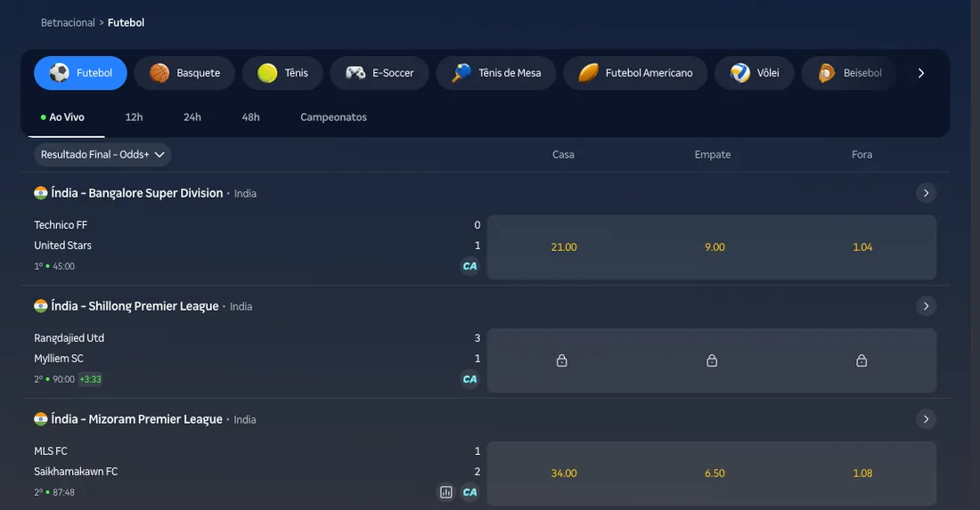
Task: Open Saikhamakawn FC team name
Action: point(76,472)
